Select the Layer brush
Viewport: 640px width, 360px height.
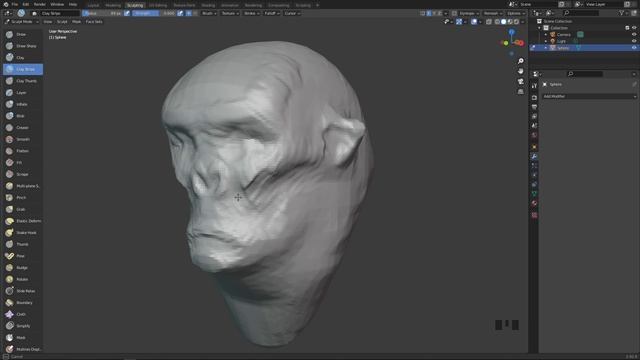pyautogui.click(x=22, y=93)
